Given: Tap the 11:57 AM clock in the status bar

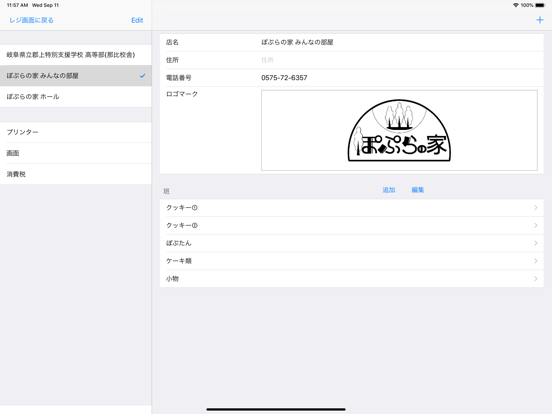Looking at the screenshot, I should coord(17,5).
